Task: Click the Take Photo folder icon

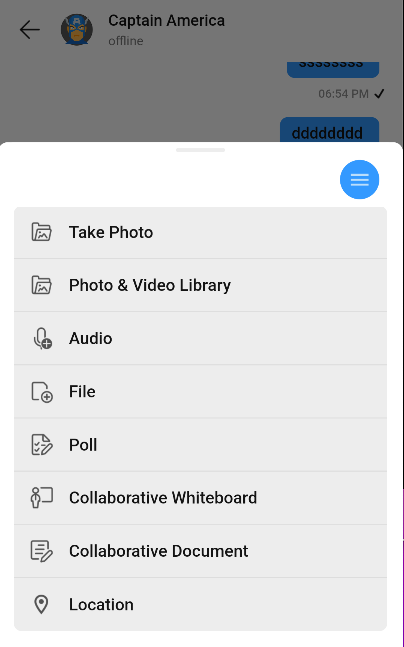Action: 42,232
